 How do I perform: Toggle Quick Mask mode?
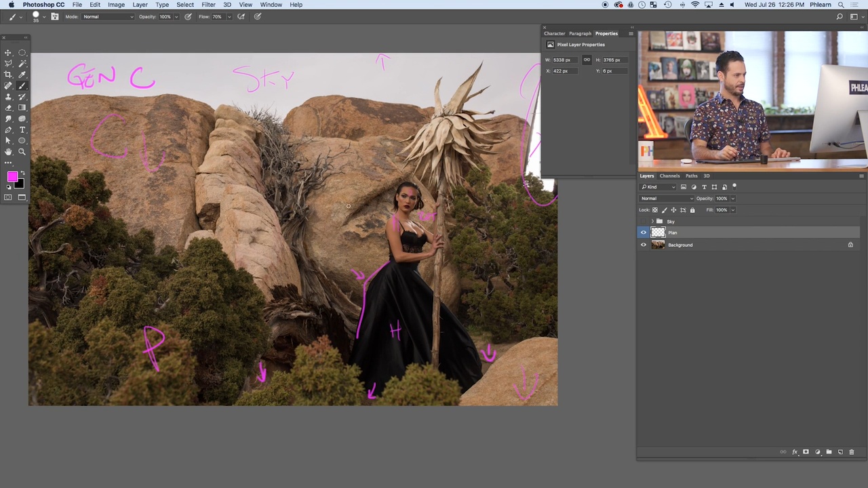(8, 197)
